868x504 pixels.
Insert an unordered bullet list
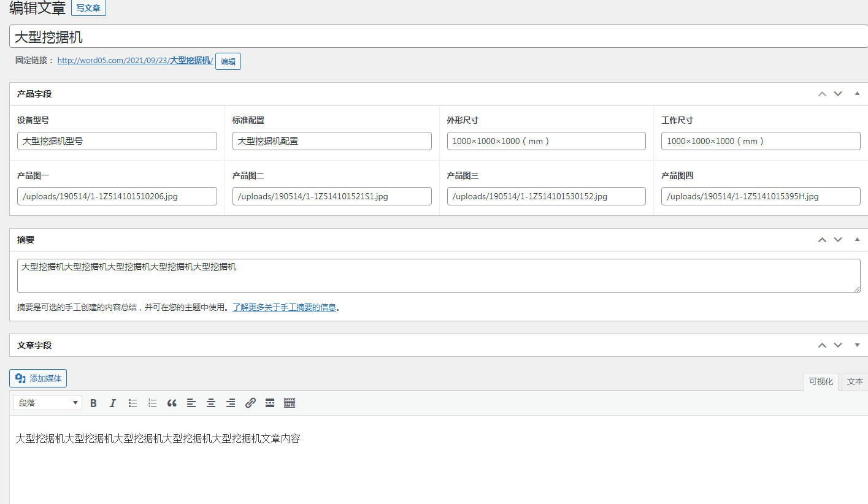coord(133,403)
